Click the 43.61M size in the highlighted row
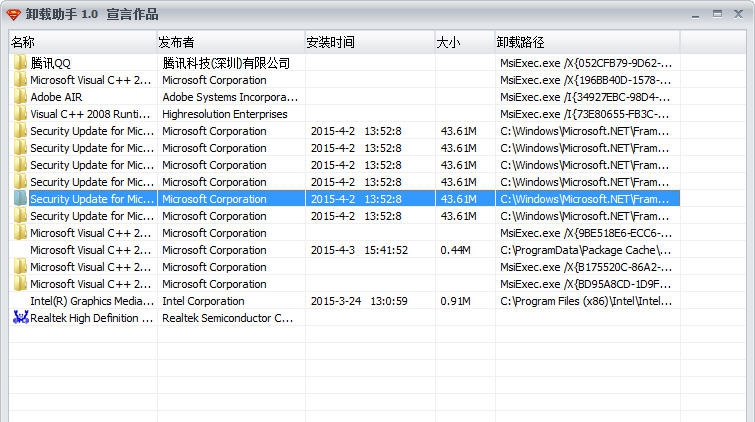 tap(458, 199)
